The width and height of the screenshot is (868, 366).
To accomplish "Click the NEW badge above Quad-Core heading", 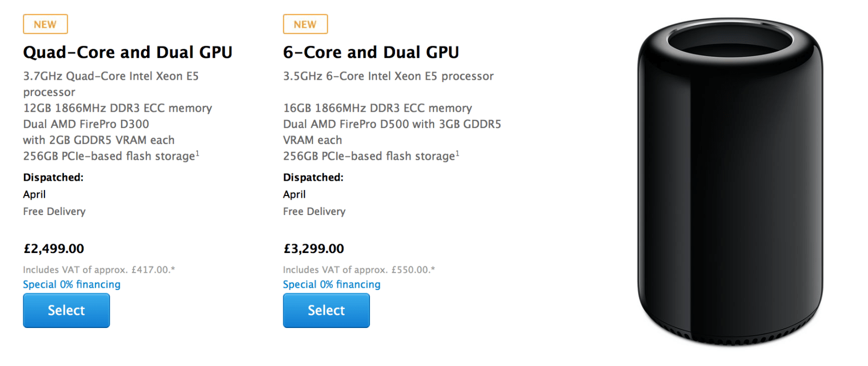I will 45,24.
